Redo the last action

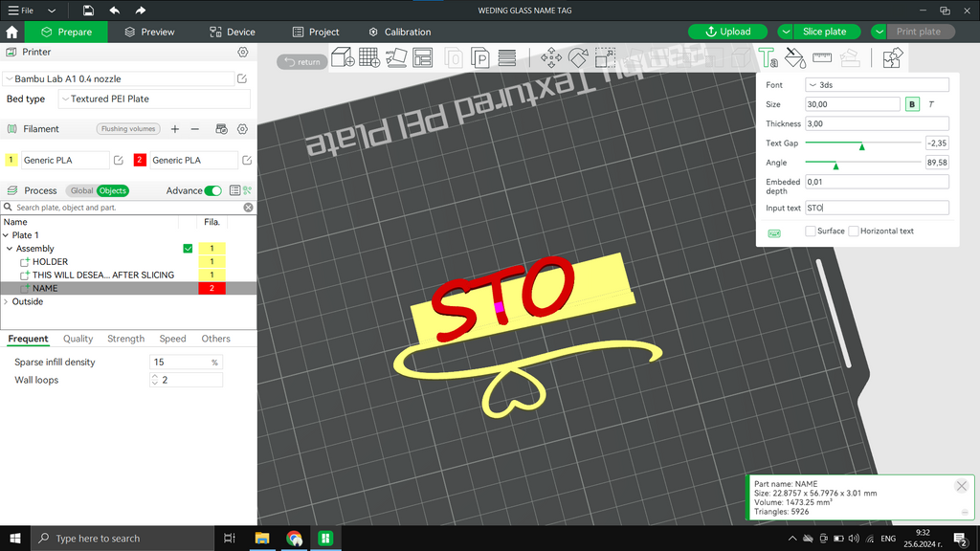click(141, 11)
